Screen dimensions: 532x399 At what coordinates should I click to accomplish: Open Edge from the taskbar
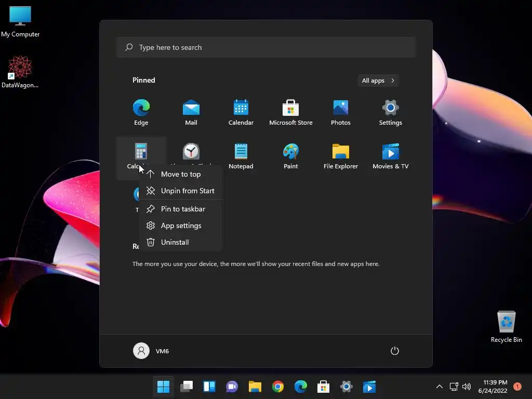301,387
